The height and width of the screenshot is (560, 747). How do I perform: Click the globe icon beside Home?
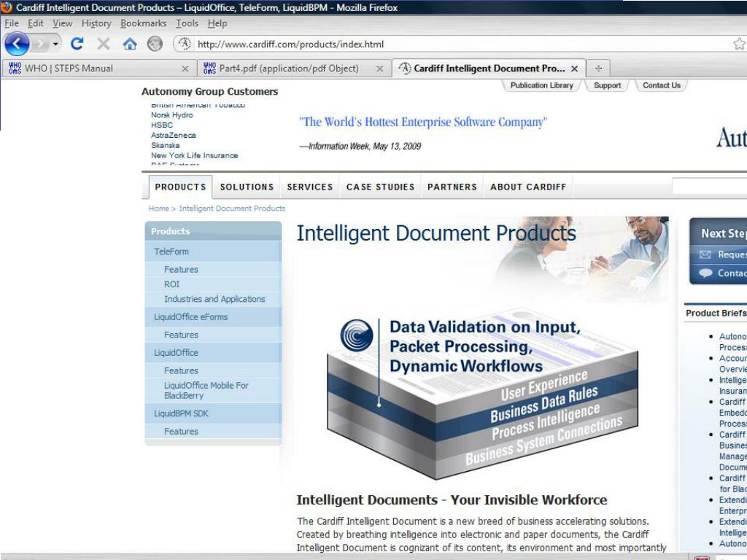[x=155, y=44]
